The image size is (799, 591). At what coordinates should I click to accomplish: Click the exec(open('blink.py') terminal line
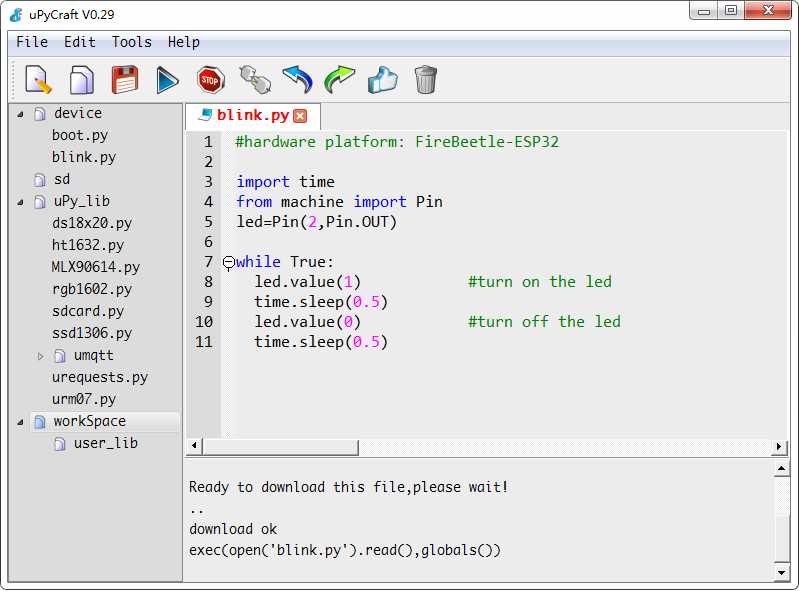point(344,551)
